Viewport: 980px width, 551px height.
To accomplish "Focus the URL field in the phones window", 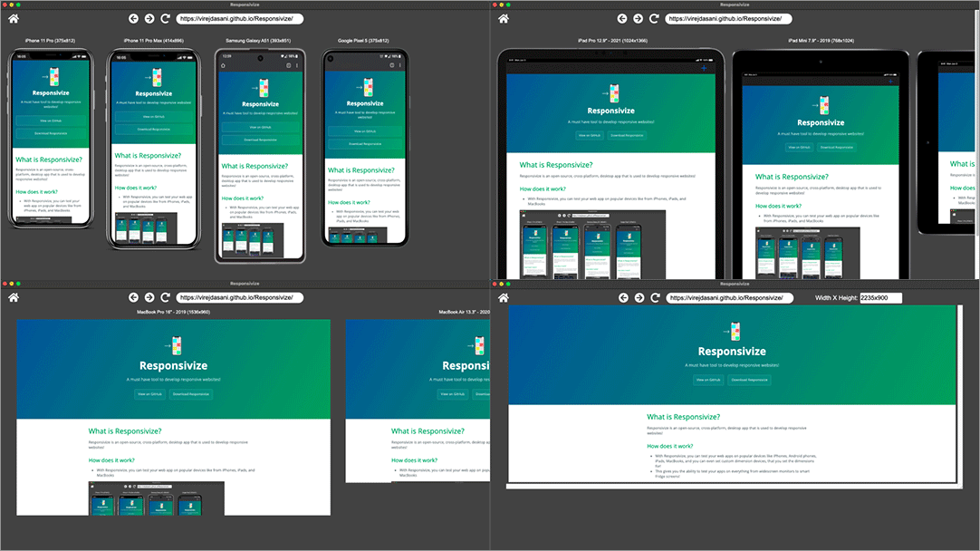I will pos(239,19).
